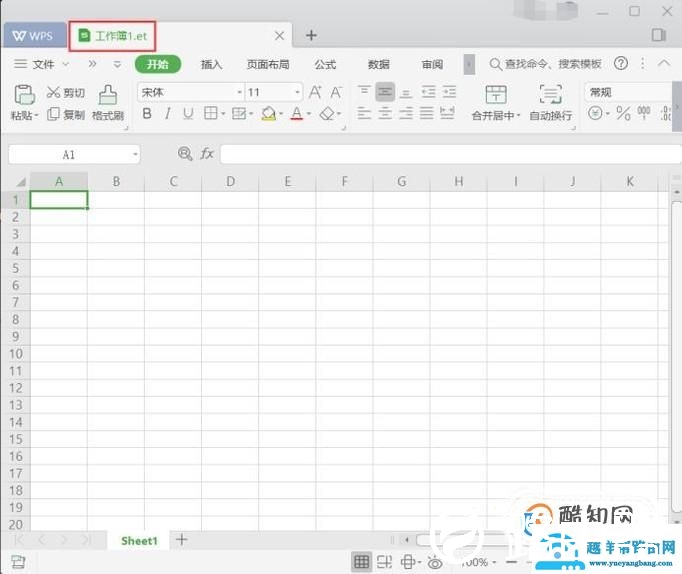Open the font size 11 dropdown
The height and width of the screenshot is (574, 682).
click(298, 92)
